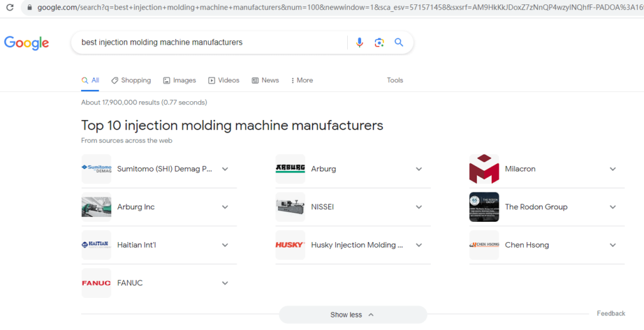Click the Chen Hsong logo thumbnail
Image resolution: width=644 pixels, height=330 pixels.
pyautogui.click(x=484, y=245)
